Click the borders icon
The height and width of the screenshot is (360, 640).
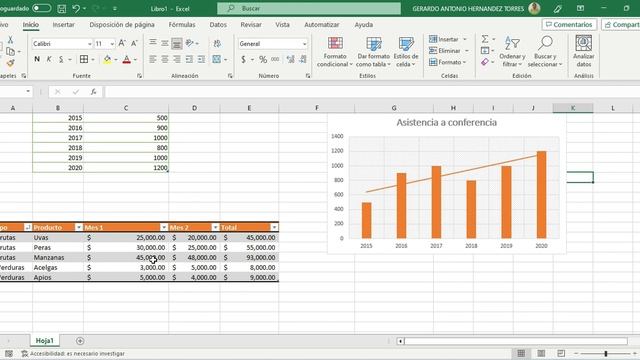84,60
